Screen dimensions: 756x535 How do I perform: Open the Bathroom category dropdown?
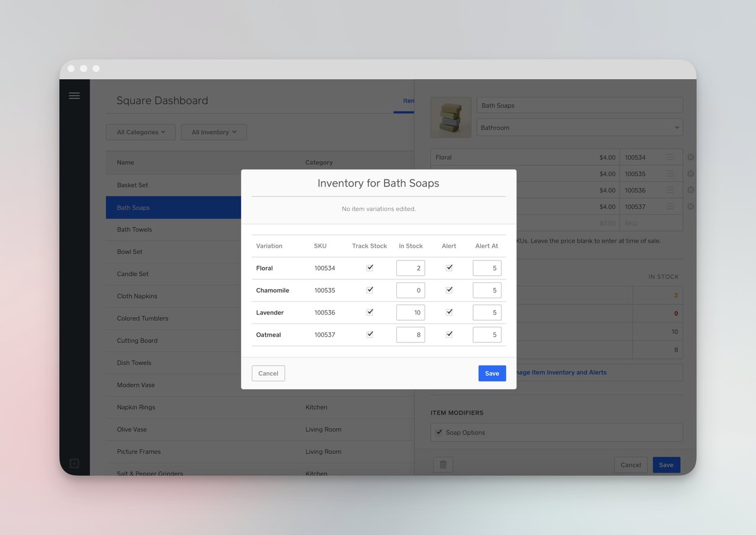click(579, 128)
